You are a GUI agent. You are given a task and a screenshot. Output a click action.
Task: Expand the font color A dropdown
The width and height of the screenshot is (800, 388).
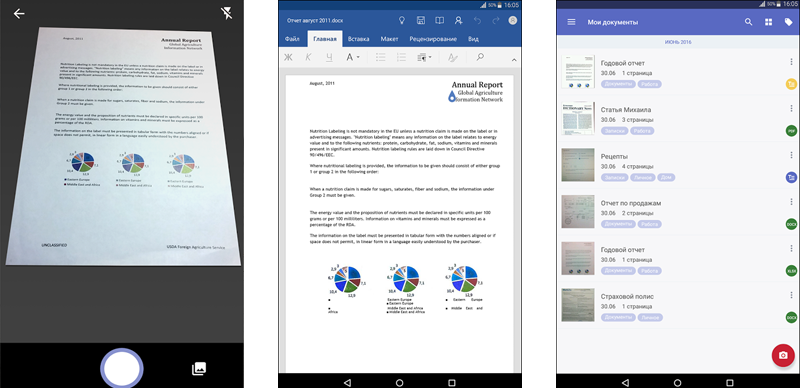pos(353,58)
